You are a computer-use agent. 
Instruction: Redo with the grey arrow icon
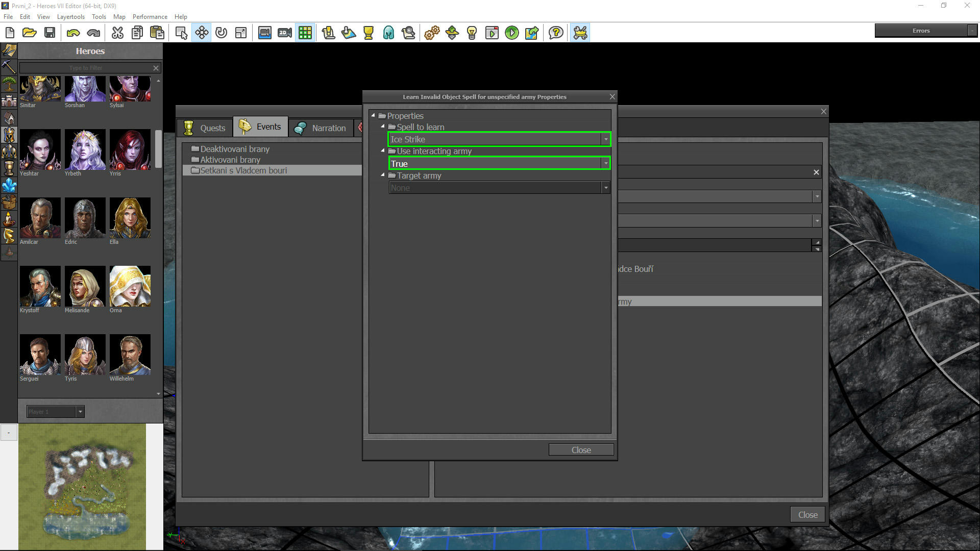(x=93, y=33)
